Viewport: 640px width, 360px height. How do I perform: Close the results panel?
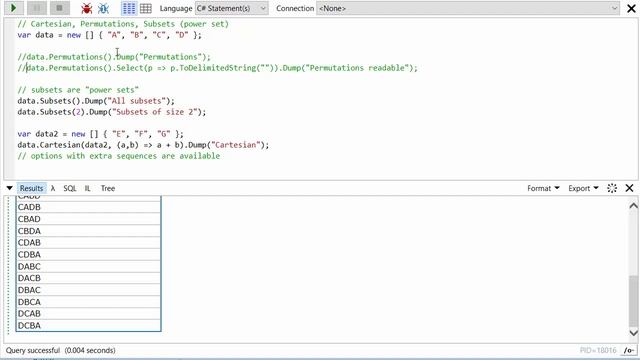[x=629, y=188]
